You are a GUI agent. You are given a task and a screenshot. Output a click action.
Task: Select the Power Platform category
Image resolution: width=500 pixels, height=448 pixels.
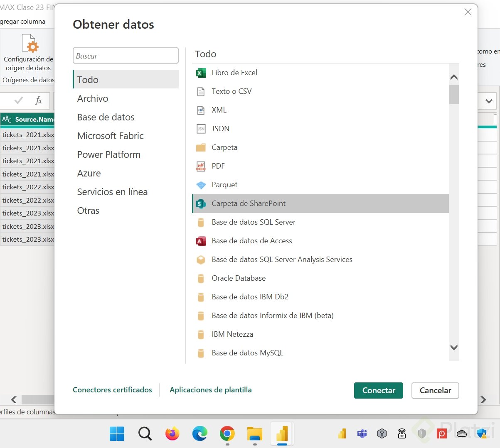[126, 154]
